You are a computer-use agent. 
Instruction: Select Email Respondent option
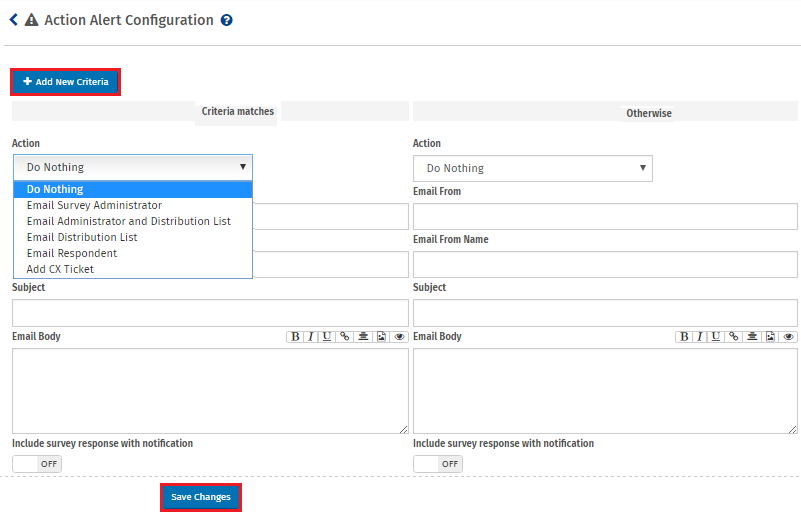tap(133, 253)
